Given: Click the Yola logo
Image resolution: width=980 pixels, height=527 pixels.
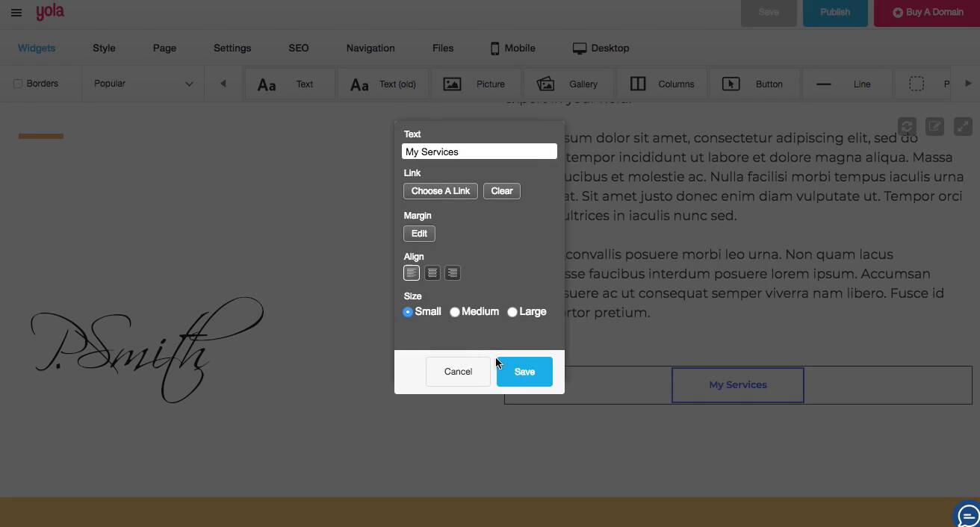Looking at the screenshot, I should click(50, 12).
